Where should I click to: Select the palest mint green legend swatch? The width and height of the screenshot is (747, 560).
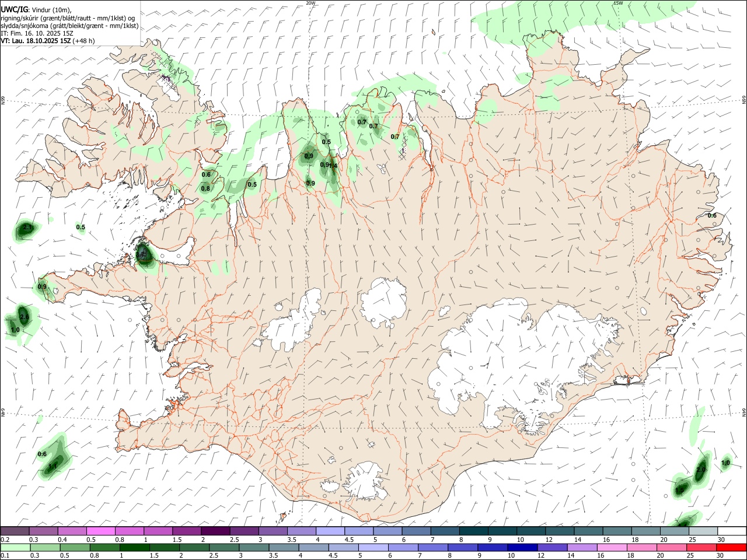15,547
